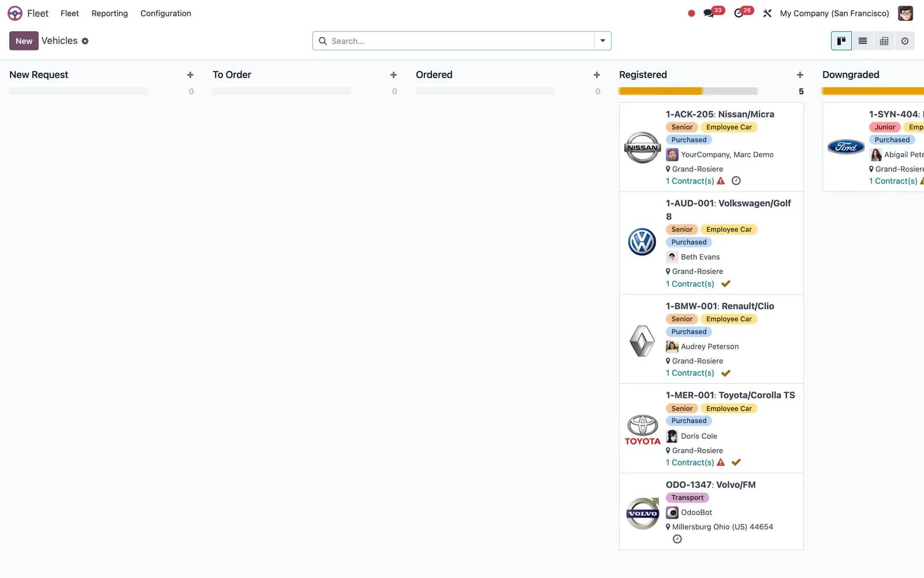Click the contract warning icon on Nissan/Micra card

point(721,181)
